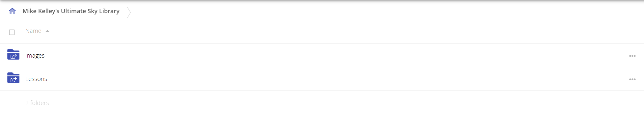Go to the Home root folder icon
Screen dimensions: 644x132
[x=12, y=11]
